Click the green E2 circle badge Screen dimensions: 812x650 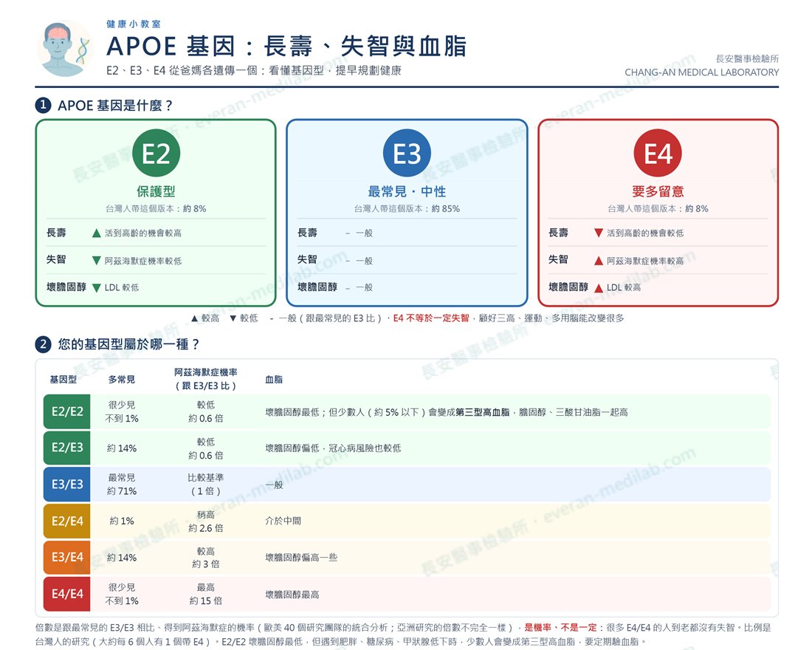click(x=156, y=154)
